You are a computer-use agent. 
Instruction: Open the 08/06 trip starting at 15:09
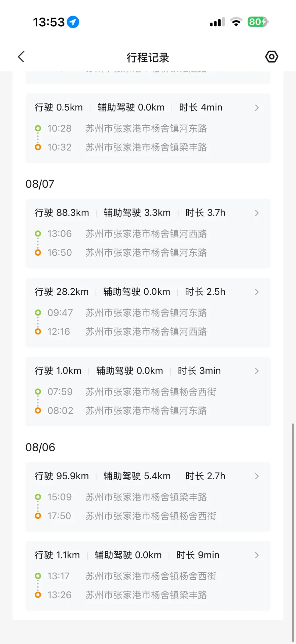(x=148, y=497)
